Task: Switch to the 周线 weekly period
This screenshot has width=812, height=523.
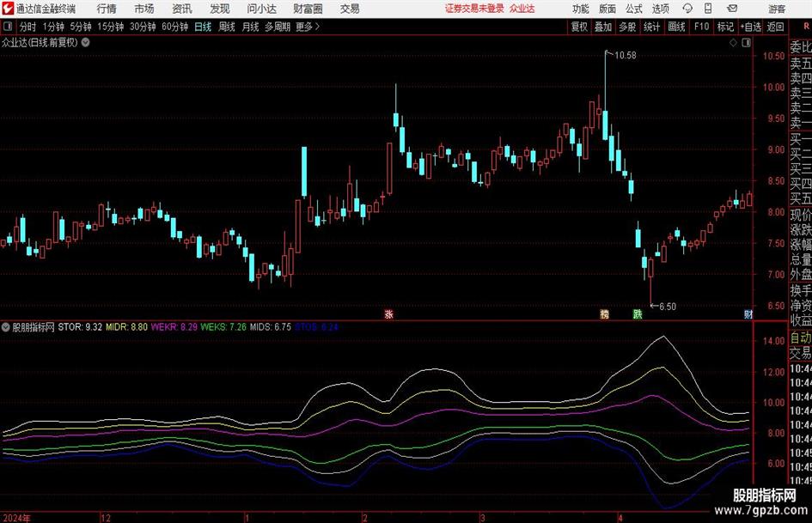Action: pos(227,27)
